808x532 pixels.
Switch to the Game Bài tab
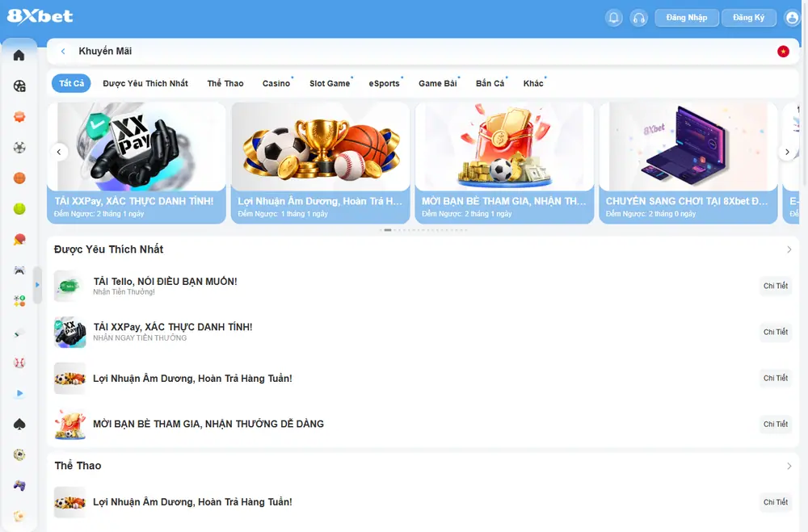click(437, 83)
